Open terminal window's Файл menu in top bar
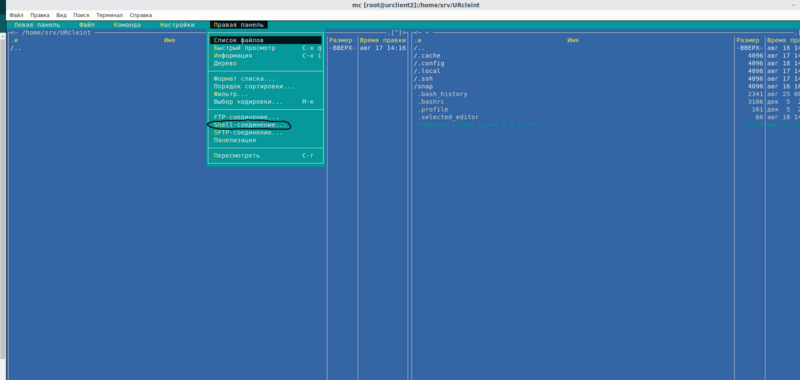Screen dimensions: 800x380 16,15
